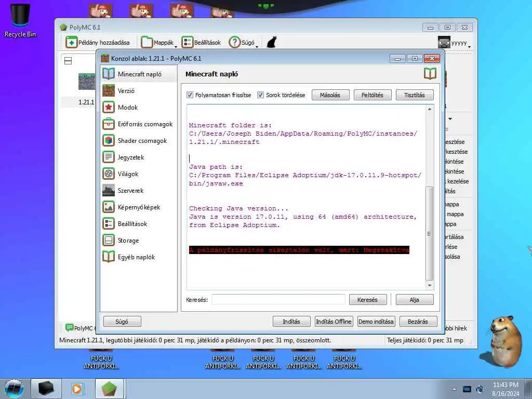
Task: Click the Jegyzetek notes icon
Action: 109,157
